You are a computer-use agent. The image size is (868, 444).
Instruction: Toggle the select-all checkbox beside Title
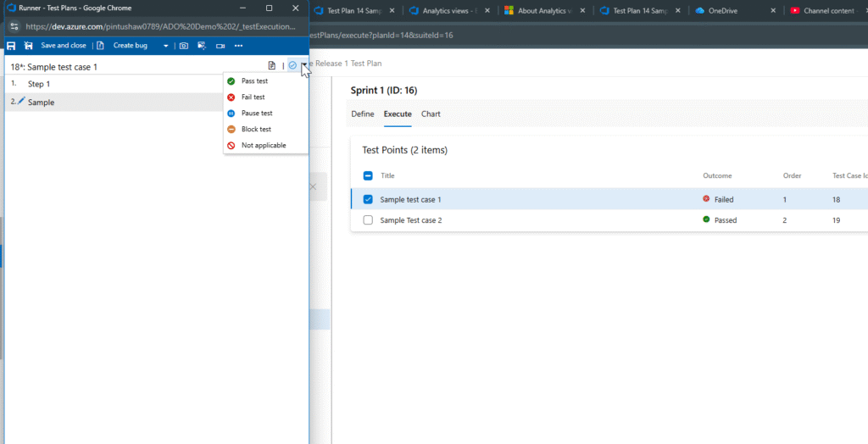tap(368, 176)
